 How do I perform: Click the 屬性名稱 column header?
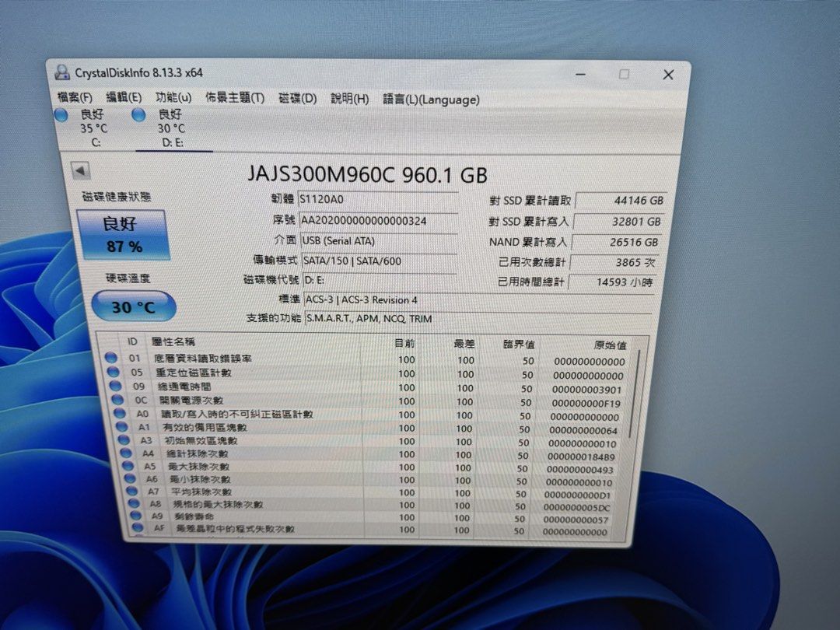pyautogui.click(x=173, y=341)
